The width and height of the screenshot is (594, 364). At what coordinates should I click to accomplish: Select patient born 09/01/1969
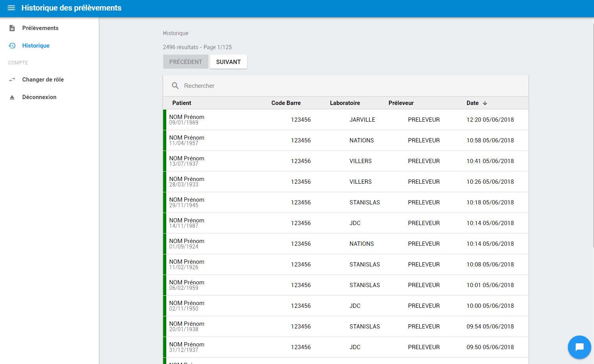coord(346,120)
